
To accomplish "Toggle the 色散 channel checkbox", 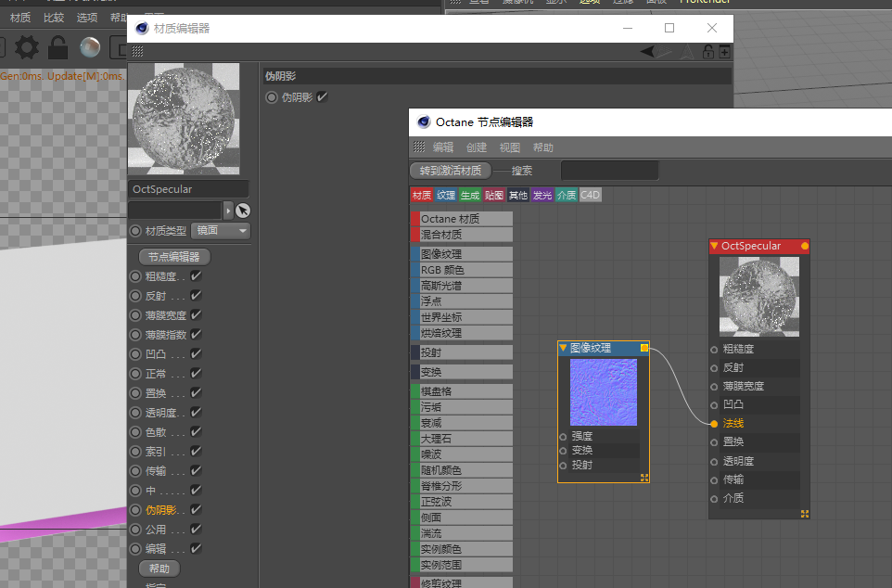I will [196, 431].
